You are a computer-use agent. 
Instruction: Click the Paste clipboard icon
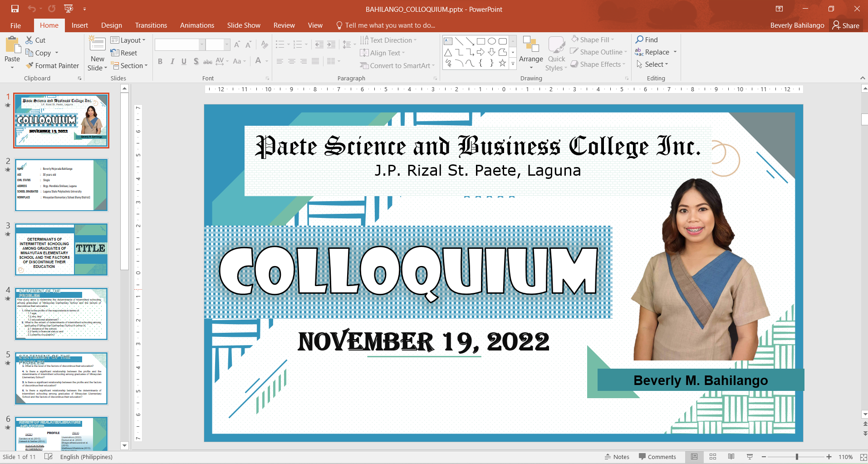click(x=12, y=45)
